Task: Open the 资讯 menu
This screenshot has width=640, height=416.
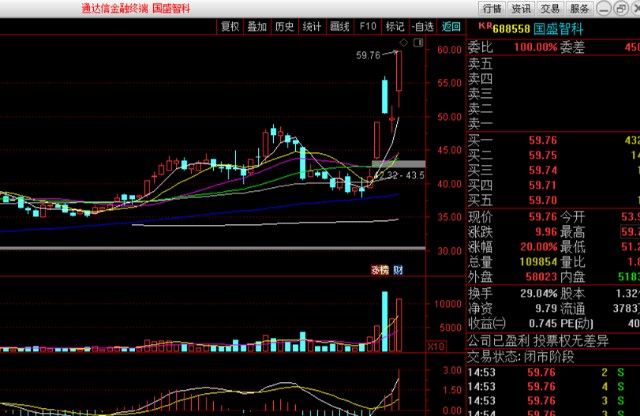Action: [x=521, y=8]
